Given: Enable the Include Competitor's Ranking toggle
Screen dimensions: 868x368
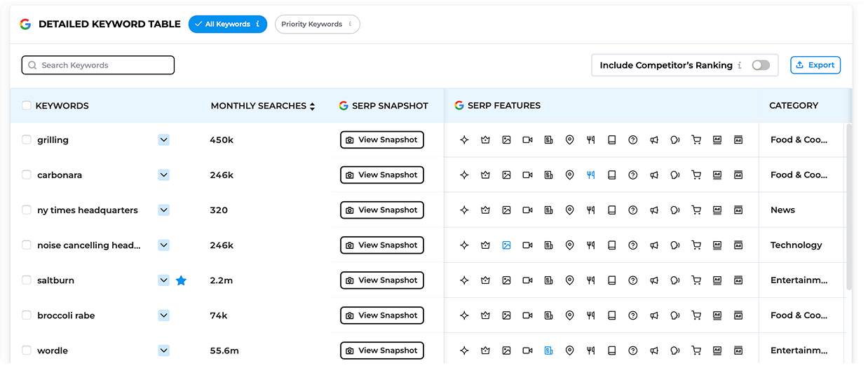Looking at the screenshot, I should [x=760, y=65].
